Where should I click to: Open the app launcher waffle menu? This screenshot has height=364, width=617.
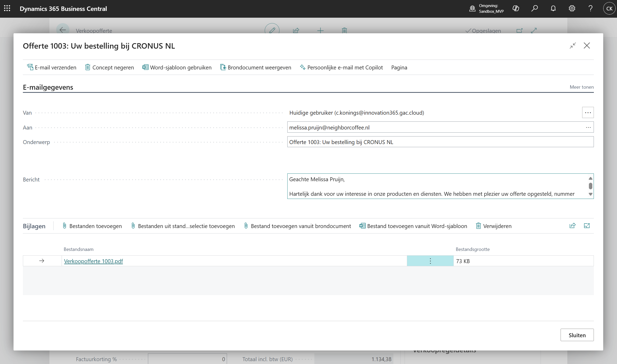click(7, 9)
